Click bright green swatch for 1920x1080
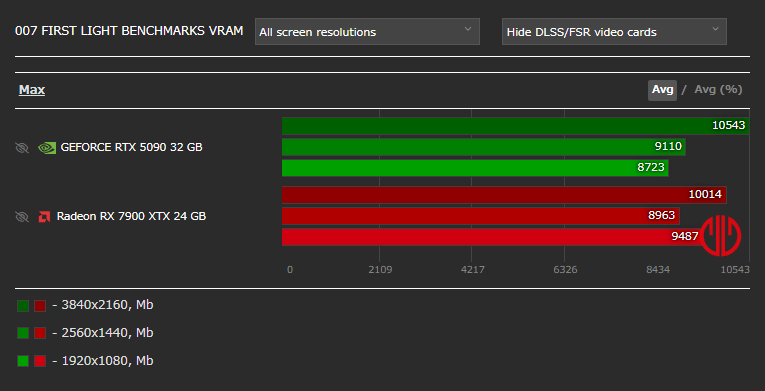Image resolution: width=765 pixels, height=391 pixels. point(23,361)
